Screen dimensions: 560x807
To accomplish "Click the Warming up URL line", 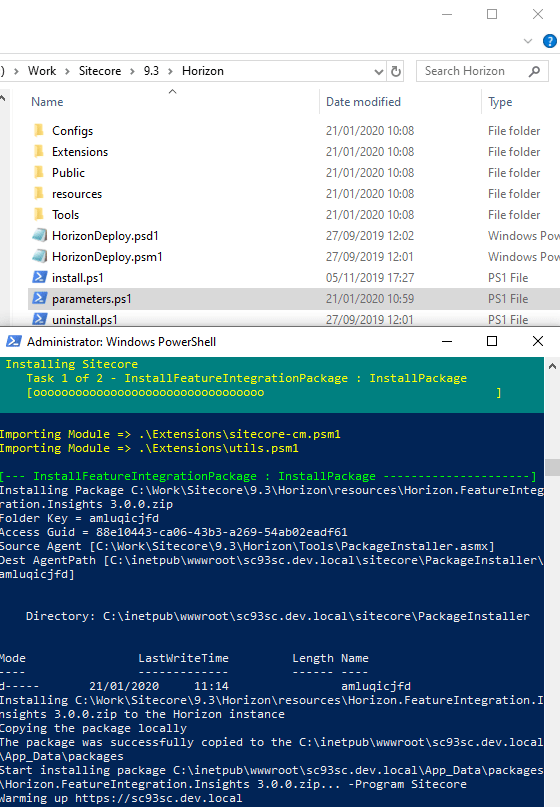I will (x=121, y=798).
